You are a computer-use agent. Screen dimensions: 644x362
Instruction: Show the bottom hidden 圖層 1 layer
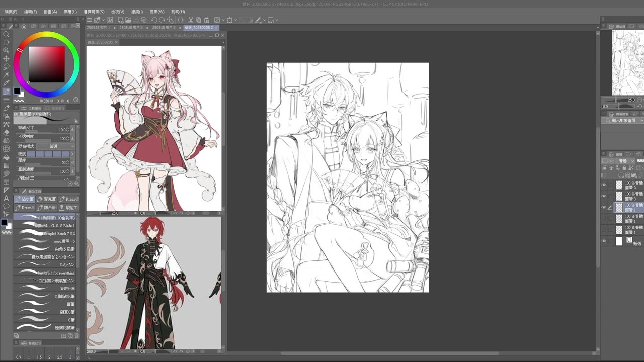pyautogui.click(x=604, y=230)
